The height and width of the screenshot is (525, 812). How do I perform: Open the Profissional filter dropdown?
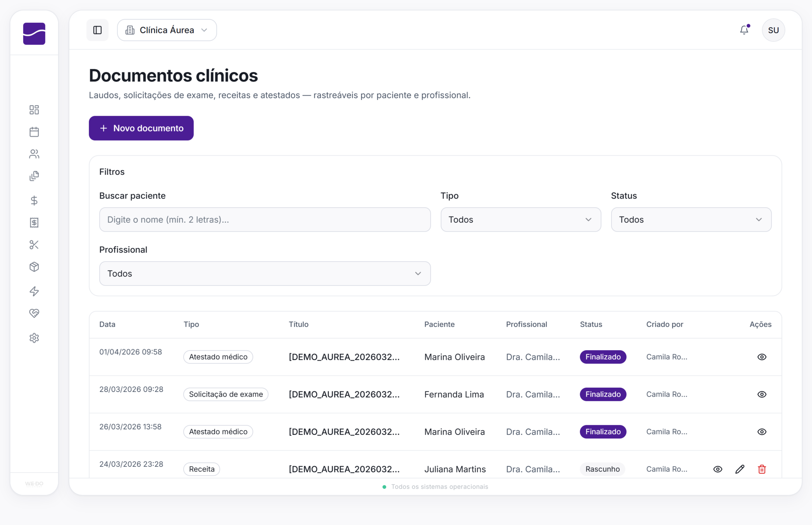(x=265, y=273)
